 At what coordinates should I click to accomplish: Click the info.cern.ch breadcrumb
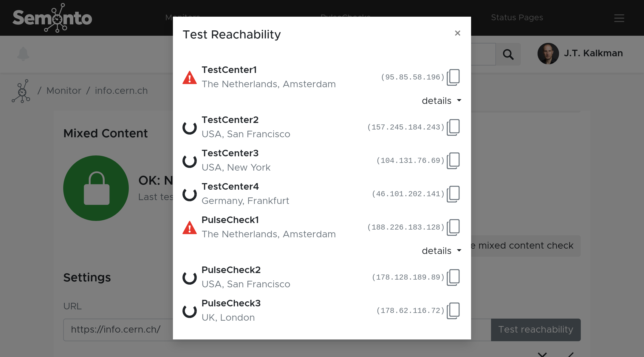point(121,91)
